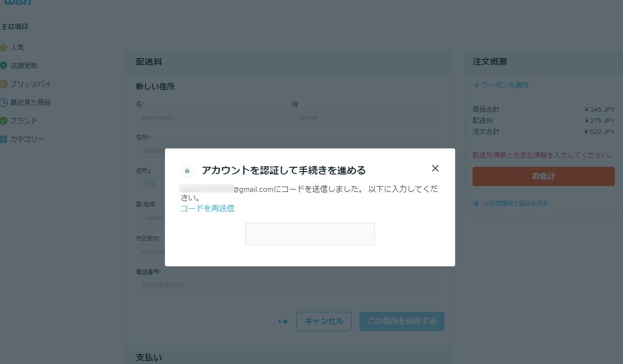Click the 30日間無料で返品＆返金 link
The image size is (623, 364).
click(516, 203)
